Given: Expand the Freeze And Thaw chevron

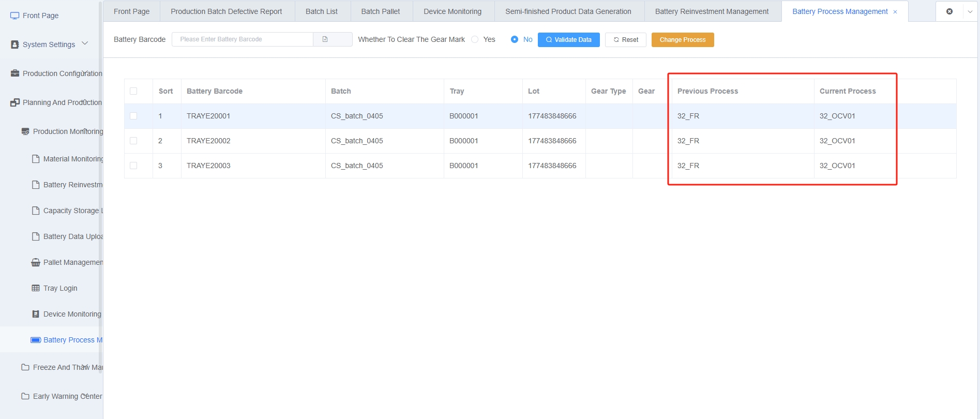Looking at the screenshot, I should point(85,366).
